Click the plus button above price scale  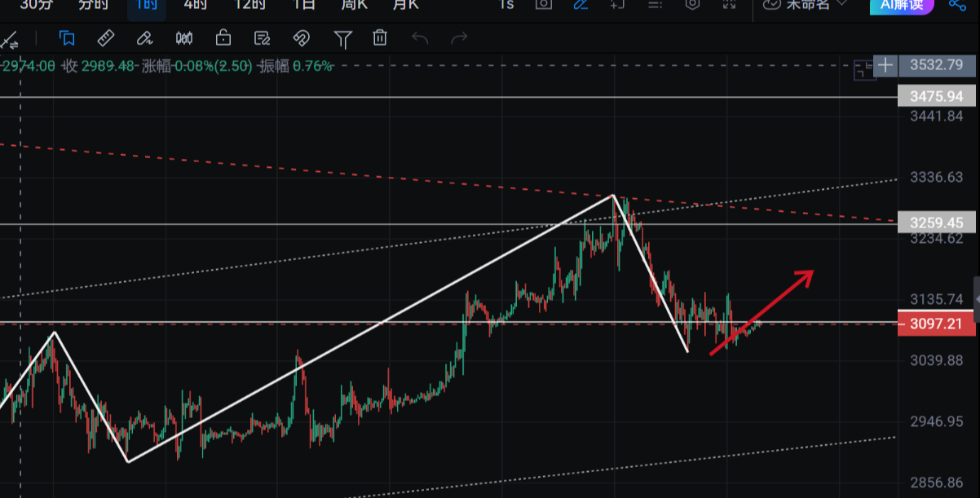pyautogui.click(x=885, y=66)
